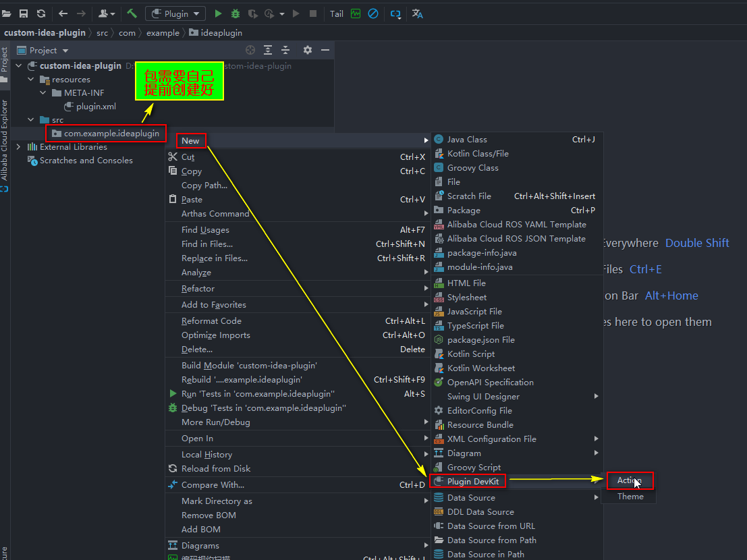Click Expand All in Project panel
Image resolution: width=747 pixels, height=560 pixels.
(x=268, y=50)
